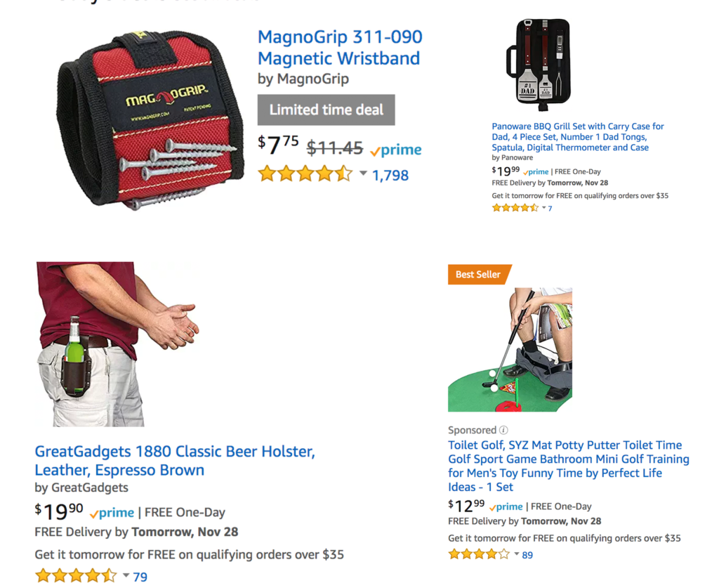This screenshot has width=719, height=588.
Task: Click the magnetic wristband product image
Action: 150,120
